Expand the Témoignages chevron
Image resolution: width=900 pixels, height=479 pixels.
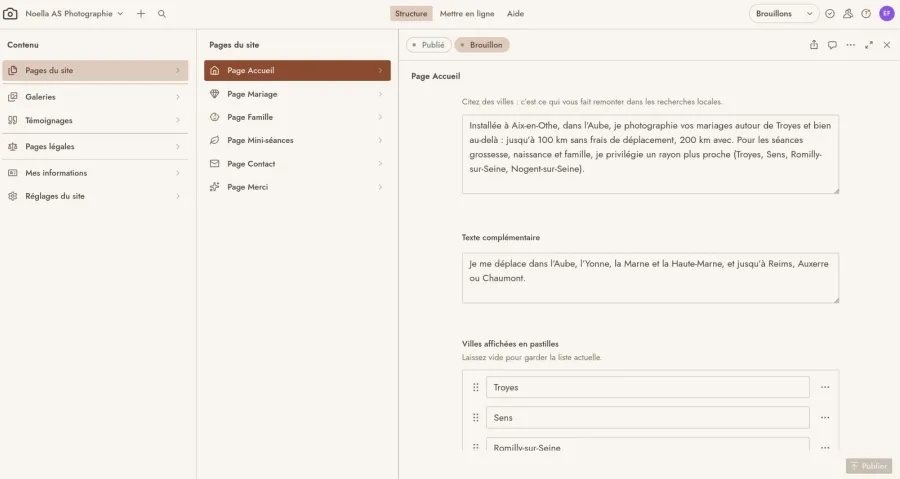[178, 120]
